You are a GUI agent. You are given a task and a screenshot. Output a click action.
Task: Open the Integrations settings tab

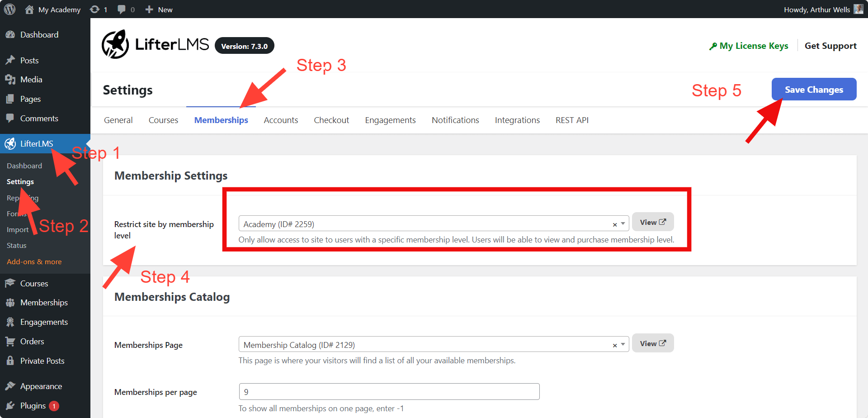[517, 120]
